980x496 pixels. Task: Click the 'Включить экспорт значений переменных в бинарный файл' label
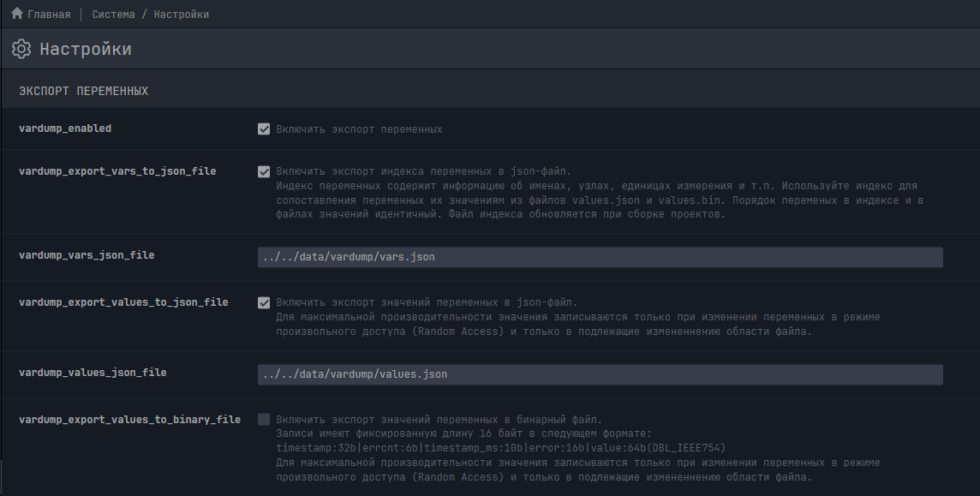(439, 420)
